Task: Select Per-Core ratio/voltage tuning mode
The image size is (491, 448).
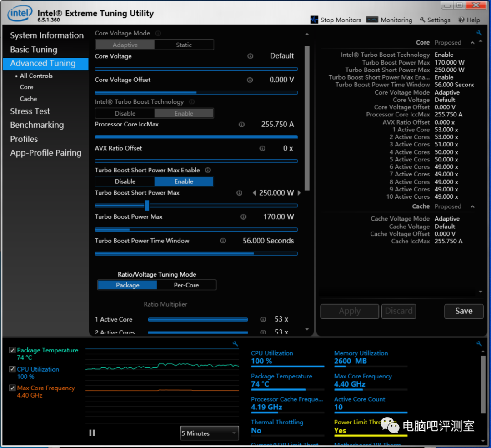Action: click(x=186, y=285)
